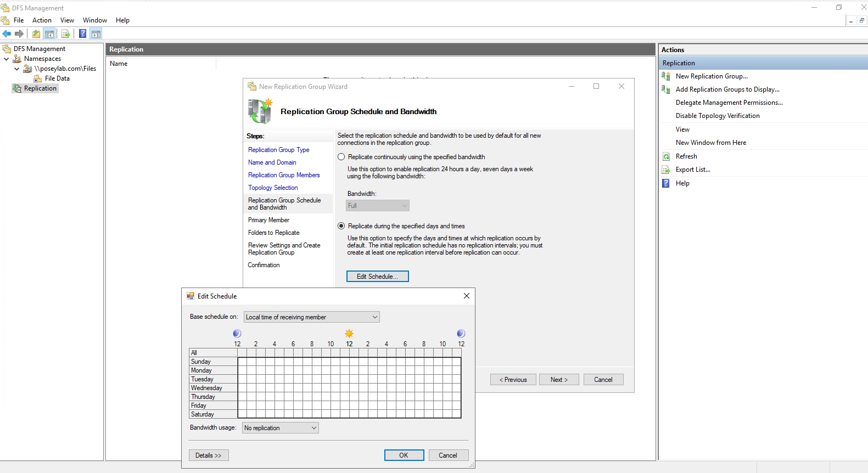Viewport: 868px width, 473px height.
Task: Collapse the \\poseylab.com\Files tree node
Action: point(16,69)
